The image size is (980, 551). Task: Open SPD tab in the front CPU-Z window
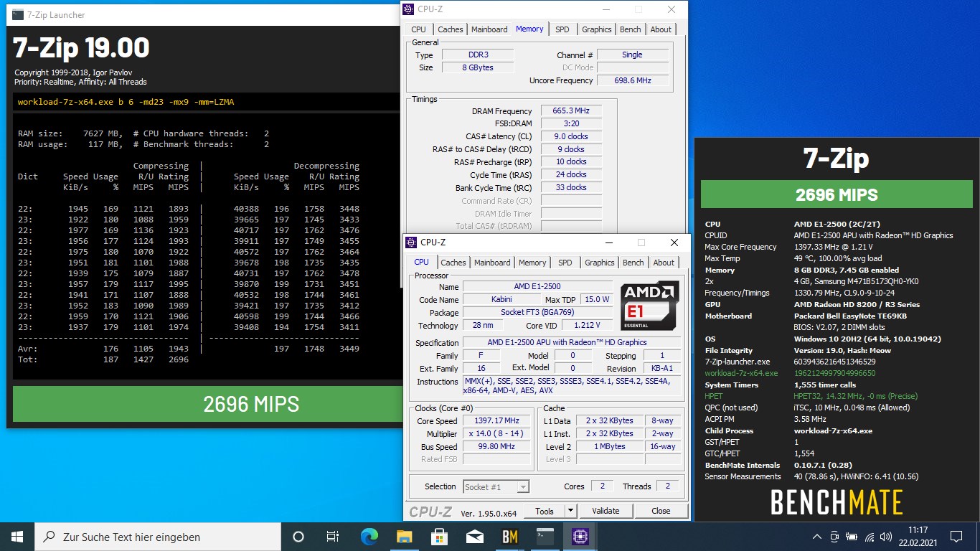tap(565, 263)
